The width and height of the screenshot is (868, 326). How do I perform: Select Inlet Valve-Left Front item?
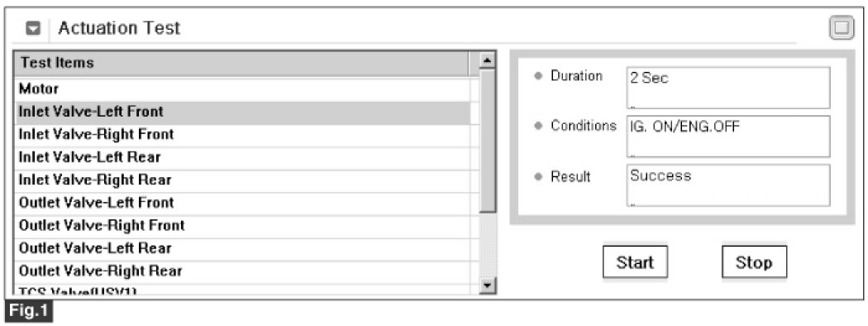point(242,112)
